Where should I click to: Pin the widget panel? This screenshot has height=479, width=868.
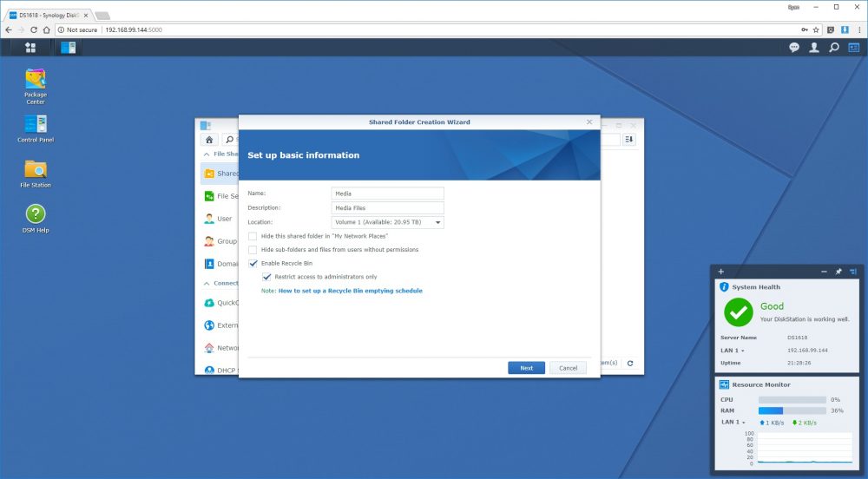[838, 272]
